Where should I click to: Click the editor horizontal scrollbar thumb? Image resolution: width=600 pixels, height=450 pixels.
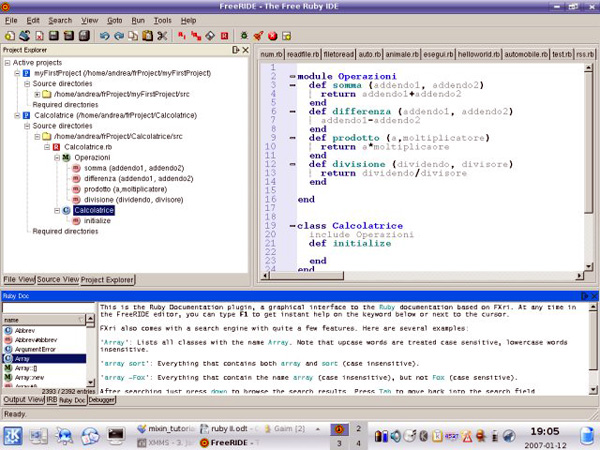tap(305, 276)
